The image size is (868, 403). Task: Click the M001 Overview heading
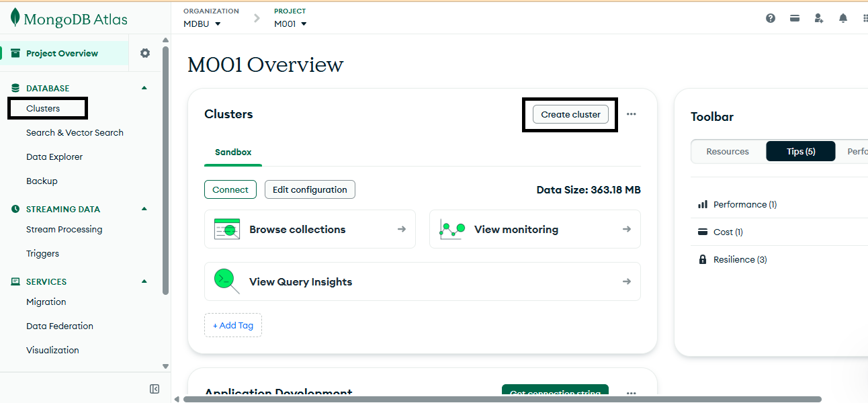(265, 64)
